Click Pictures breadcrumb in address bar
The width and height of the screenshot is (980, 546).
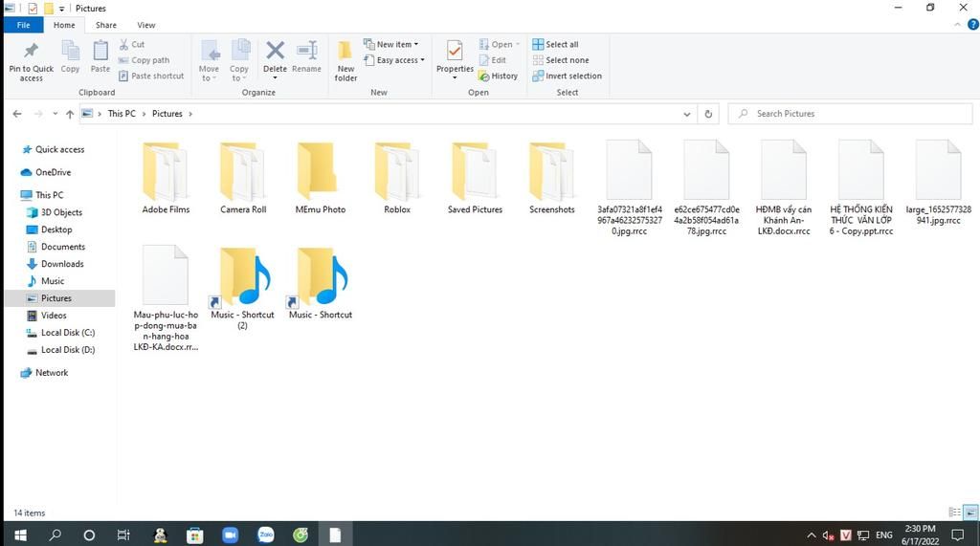click(167, 114)
